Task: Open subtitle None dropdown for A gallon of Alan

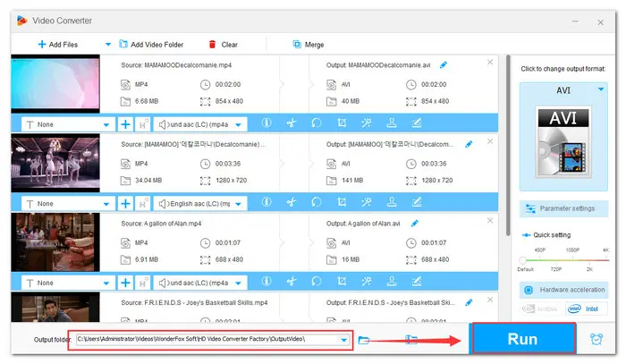Action: [x=68, y=283]
